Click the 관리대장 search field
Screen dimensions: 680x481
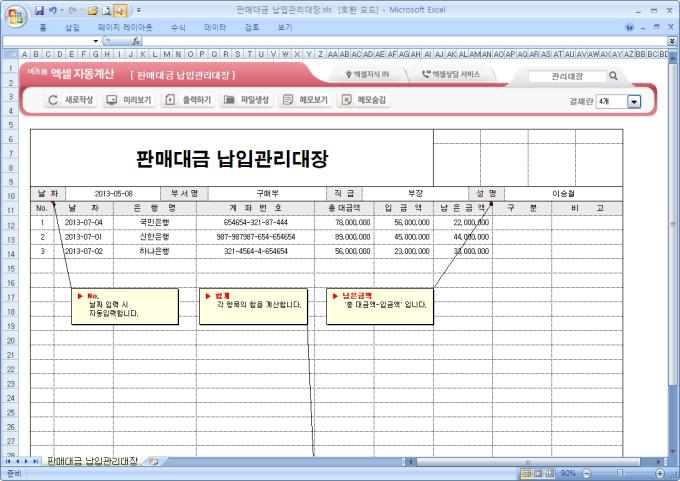point(567,76)
